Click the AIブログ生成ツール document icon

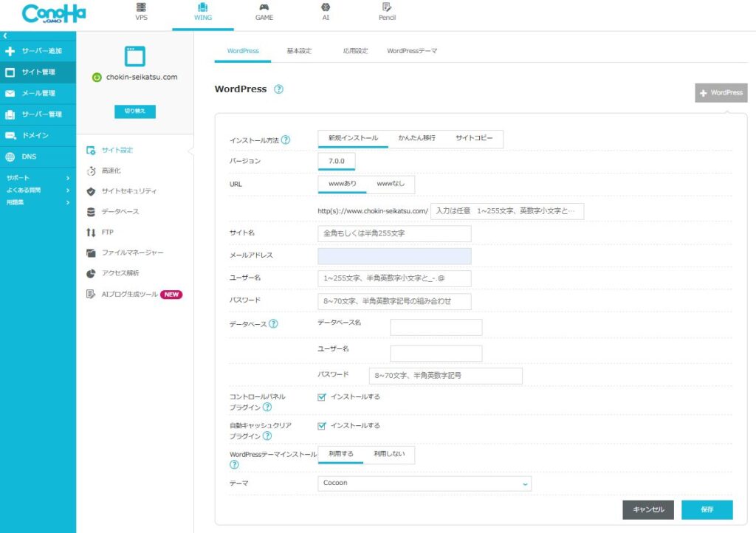point(91,294)
